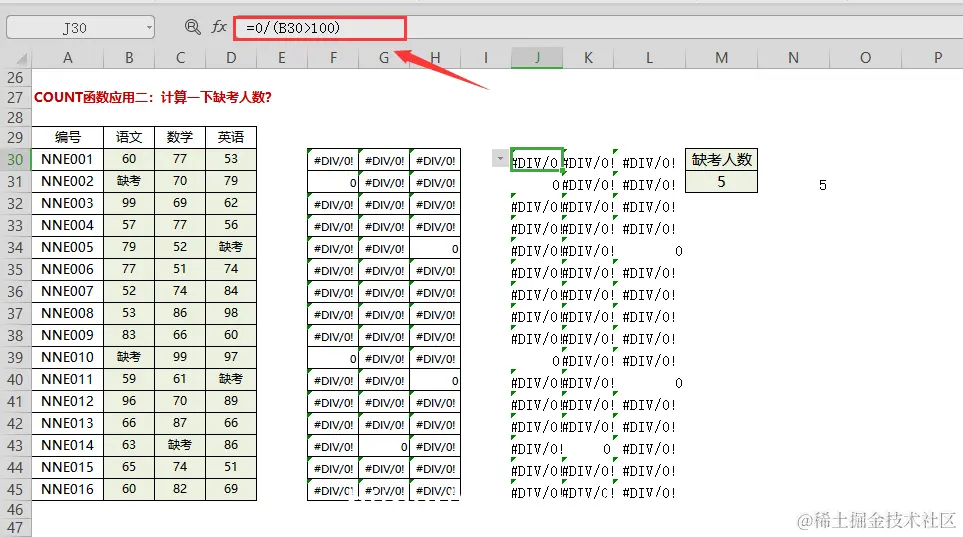
Task: Select column E header
Action: [x=281, y=58]
